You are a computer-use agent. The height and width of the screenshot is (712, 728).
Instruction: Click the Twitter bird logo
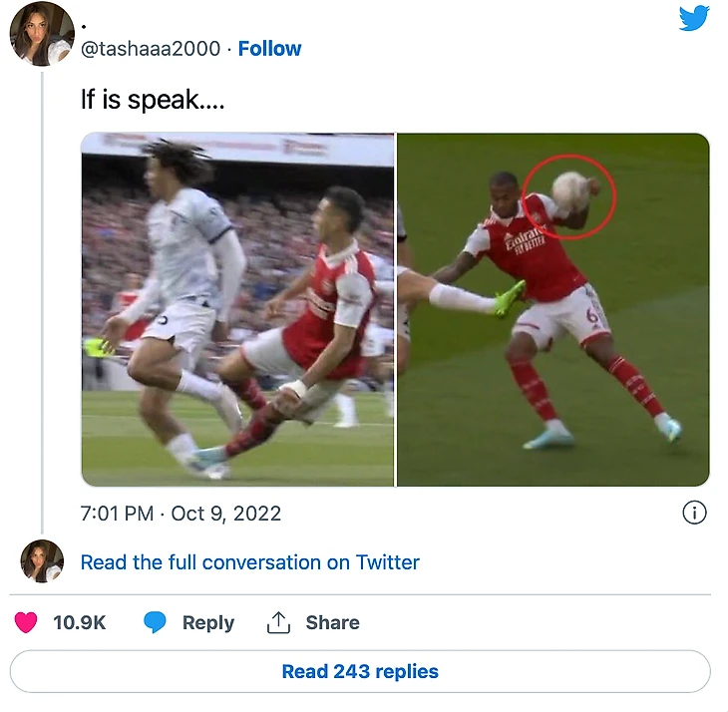(694, 18)
